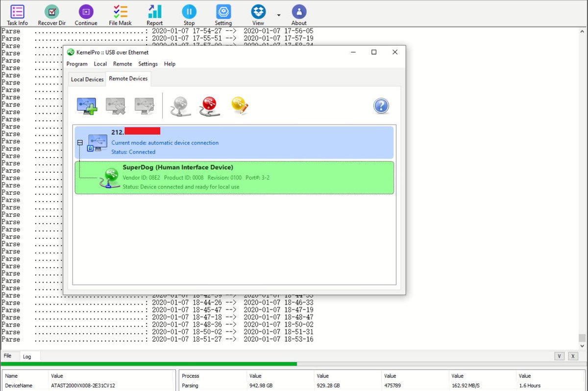Collapse the 212 server tree node

(x=80, y=143)
